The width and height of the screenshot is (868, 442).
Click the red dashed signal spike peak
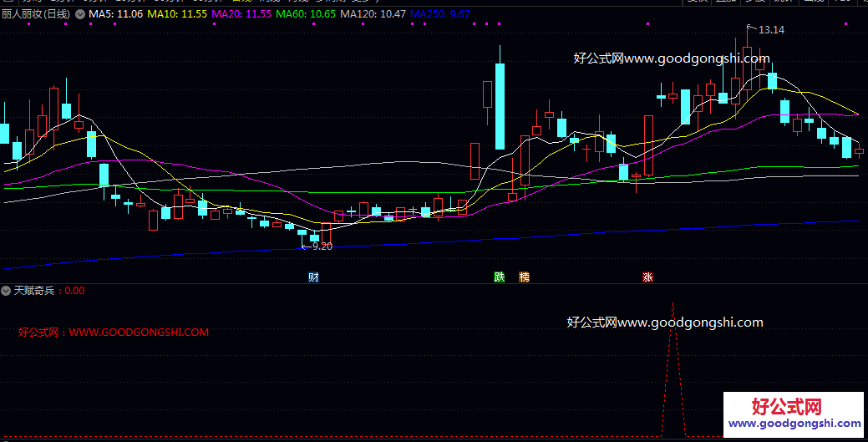coord(673,304)
